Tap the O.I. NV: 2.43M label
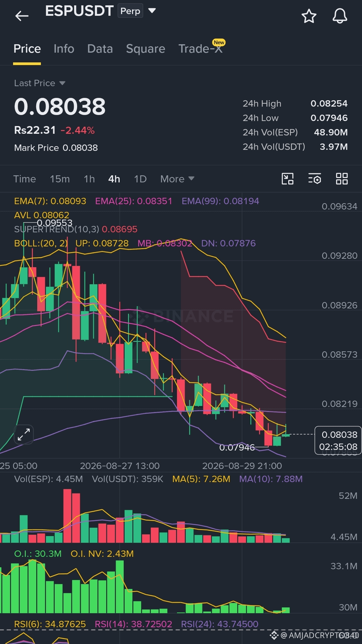This screenshot has height=644, width=362. point(102,553)
